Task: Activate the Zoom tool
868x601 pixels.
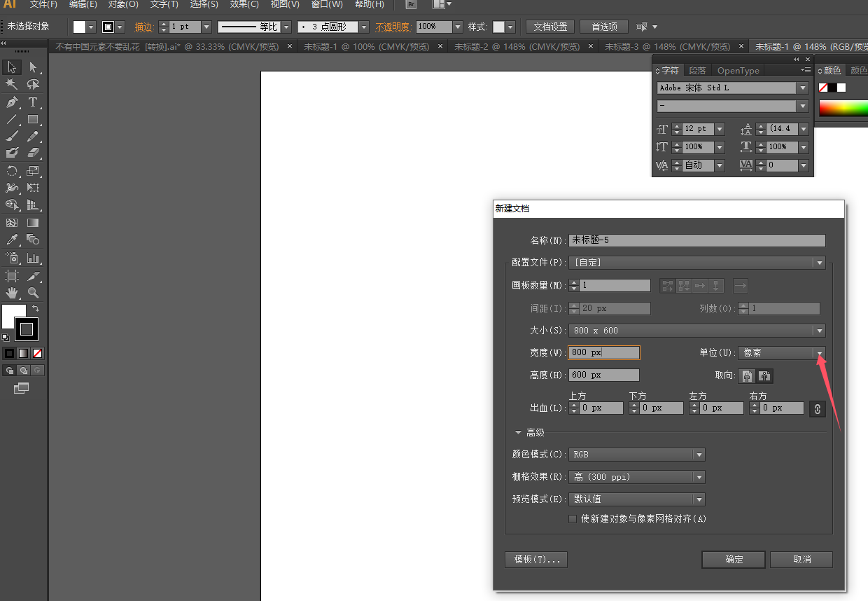Action: 31,293
